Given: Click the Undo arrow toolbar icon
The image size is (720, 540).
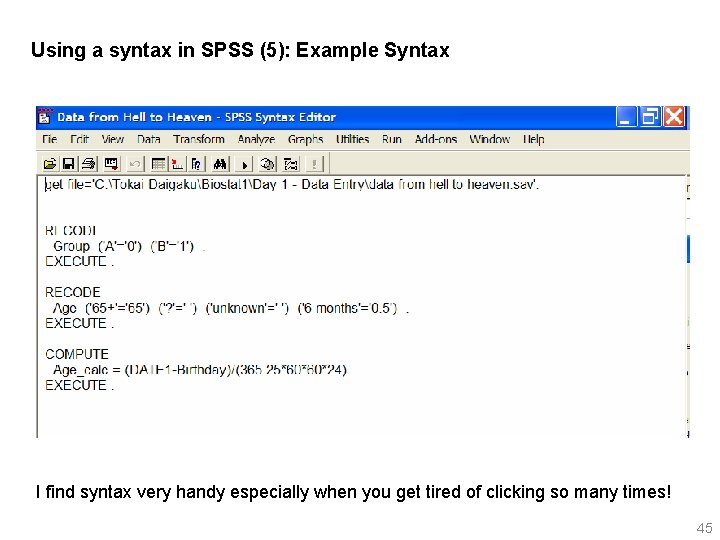Looking at the screenshot, I should [135, 163].
